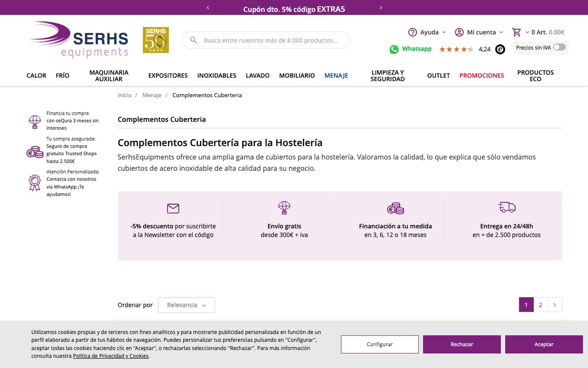Expand the Ayuda dropdown
588x368 pixels.
click(444, 32)
